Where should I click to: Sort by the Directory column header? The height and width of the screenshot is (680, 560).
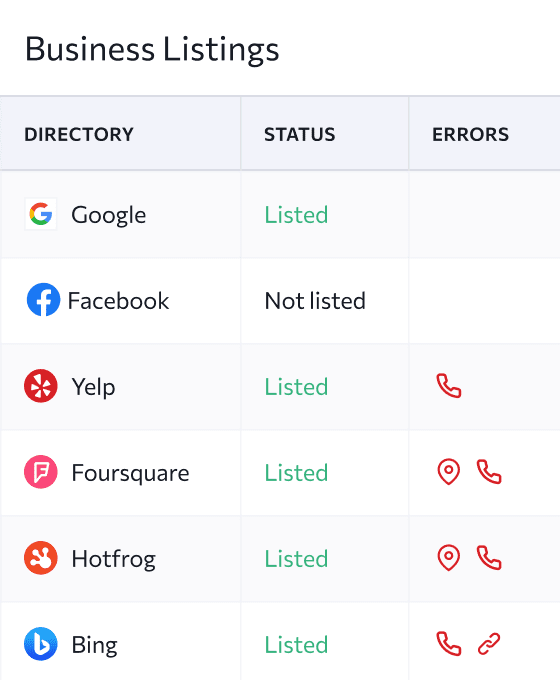(x=79, y=134)
